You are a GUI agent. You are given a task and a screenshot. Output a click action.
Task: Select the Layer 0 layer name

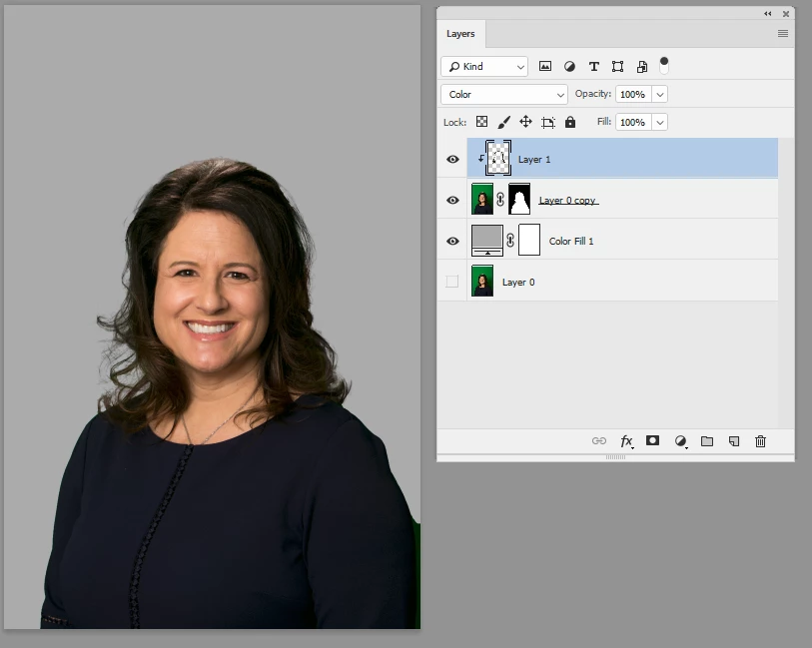(x=518, y=283)
